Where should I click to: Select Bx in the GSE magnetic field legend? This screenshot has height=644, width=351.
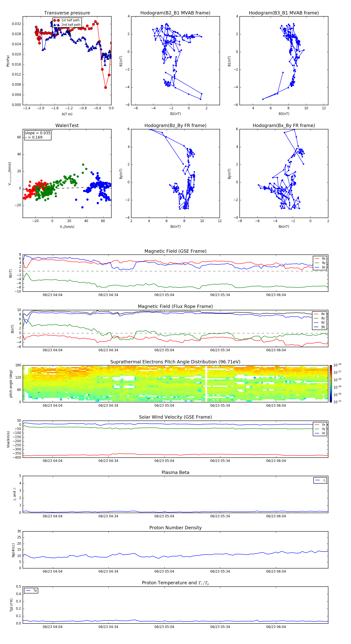320,259
